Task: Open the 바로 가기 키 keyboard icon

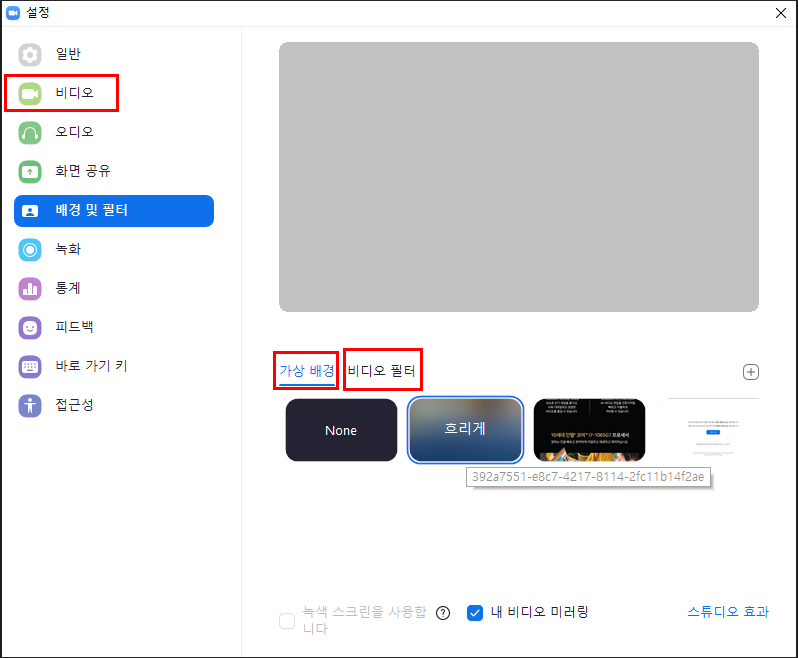Action: click(x=30, y=367)
